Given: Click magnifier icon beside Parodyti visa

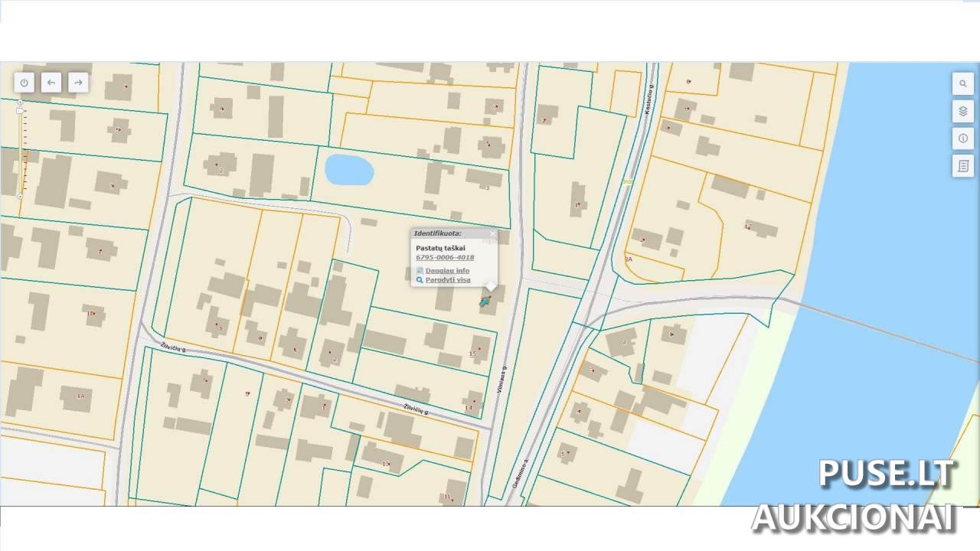Looking at the screenshot, I should pyautogui.click(x=420, y=280).
